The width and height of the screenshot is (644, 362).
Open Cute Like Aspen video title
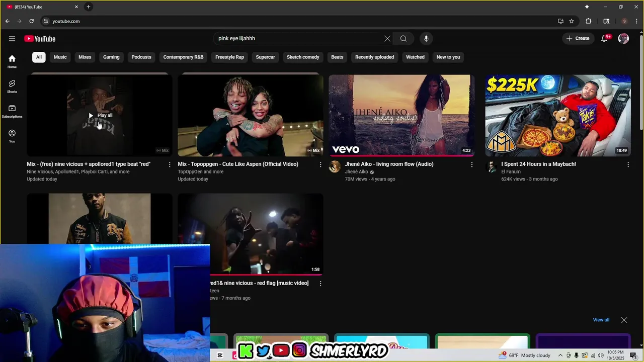click(x=238, y=164)
